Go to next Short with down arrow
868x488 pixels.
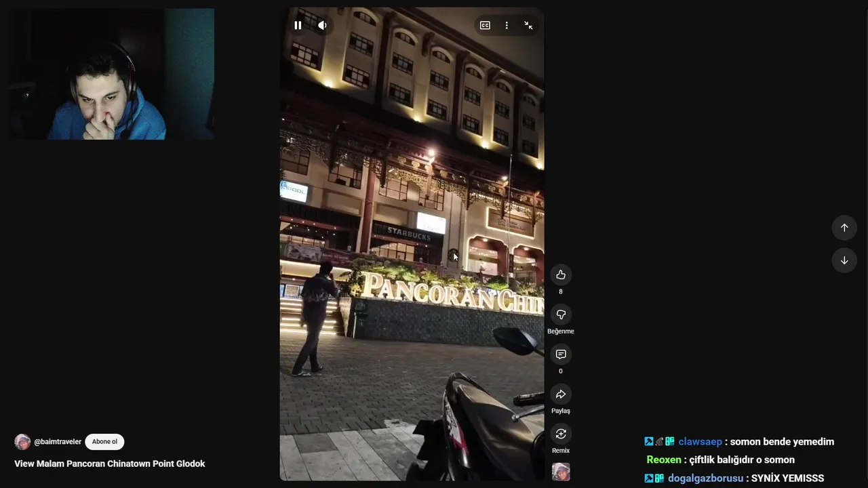click(844, 260)
